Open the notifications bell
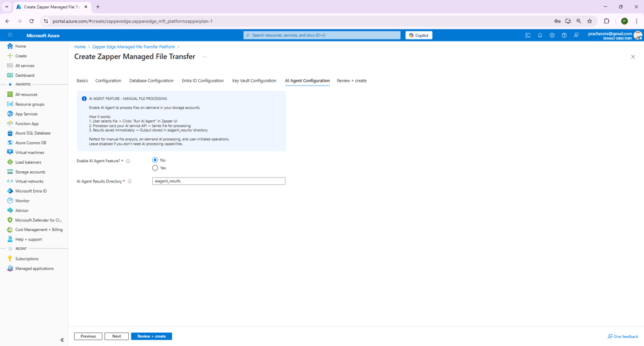The image size is (644, 346). 540,35
